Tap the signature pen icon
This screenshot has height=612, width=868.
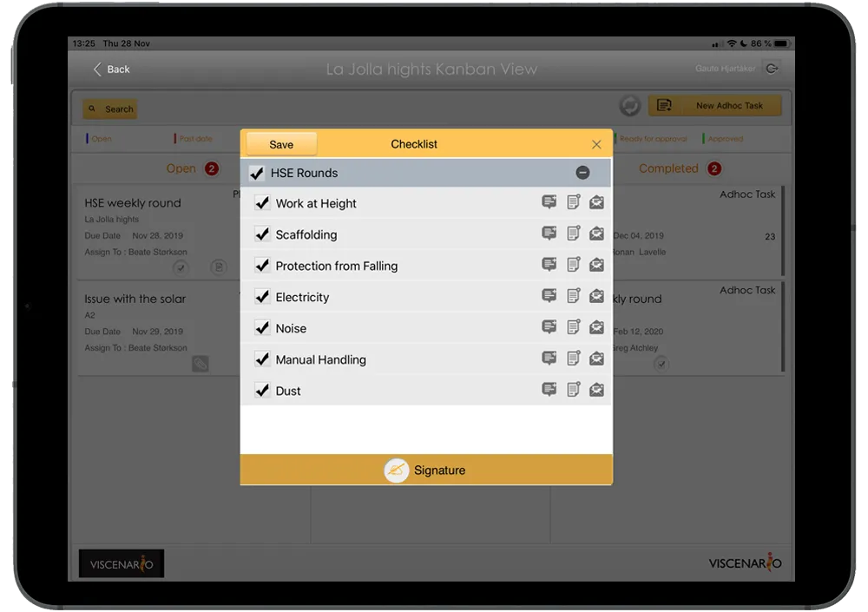point(397,471)
